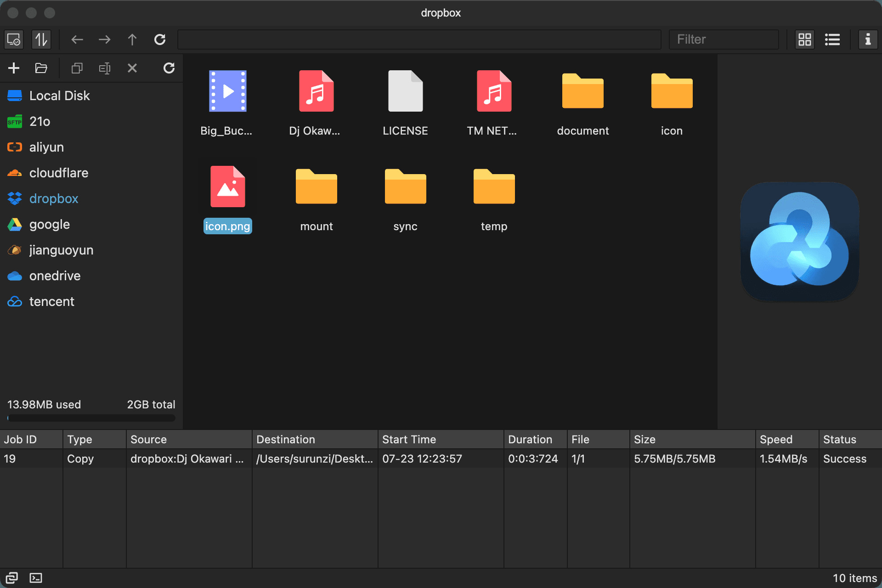882x588 pixels.
Task: Click the delete remote X icon
Action: point(132,68)
